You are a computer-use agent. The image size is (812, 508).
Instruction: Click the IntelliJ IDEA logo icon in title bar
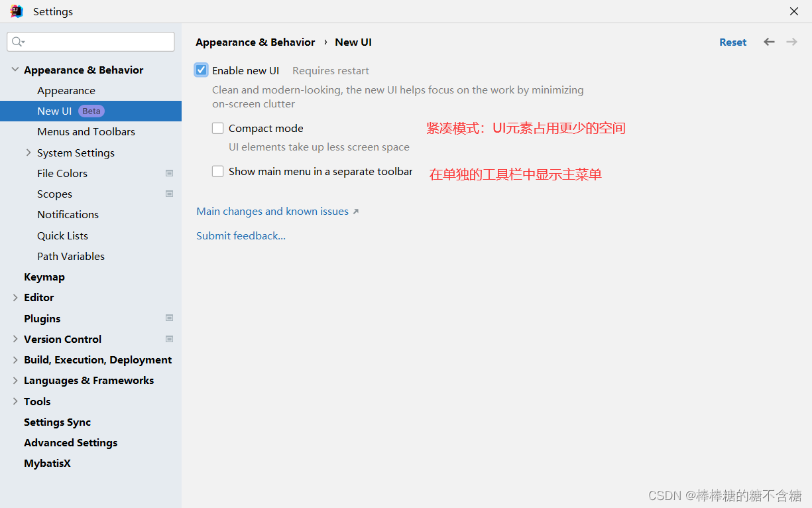(x=17, y=11)
